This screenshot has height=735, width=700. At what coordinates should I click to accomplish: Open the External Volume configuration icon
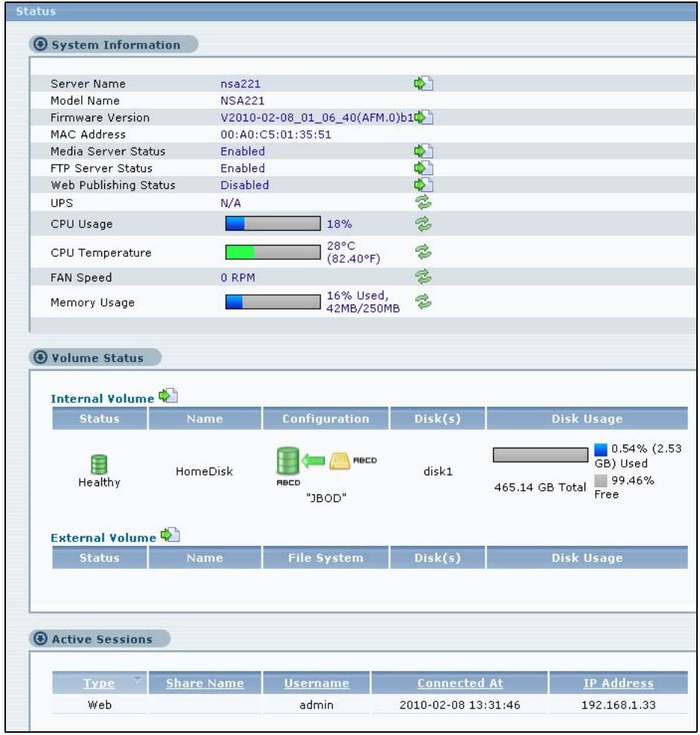(x=171, y=535)
